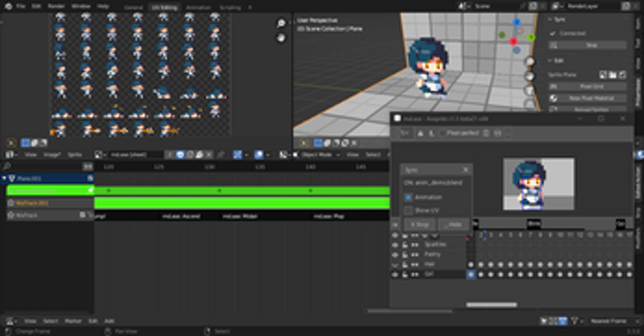Open the Marker menu in NLA editor
This screenshot has width=644, height=336.
coord(72,321)
